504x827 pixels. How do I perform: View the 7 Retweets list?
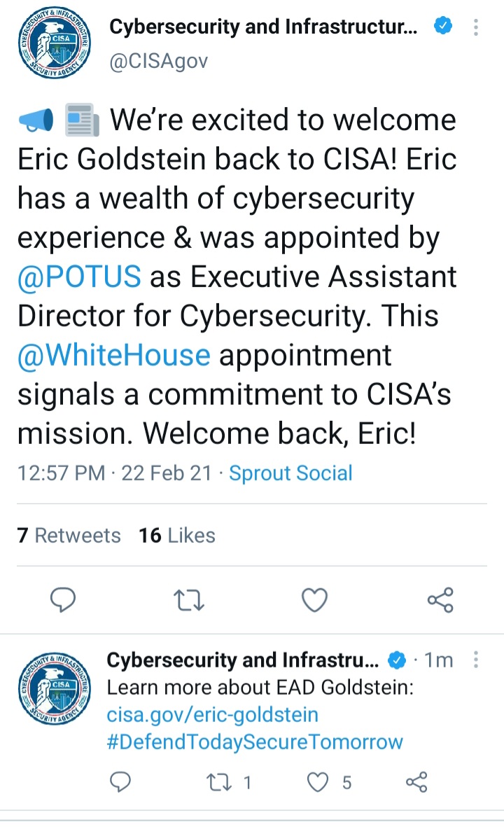pos(69,535)
